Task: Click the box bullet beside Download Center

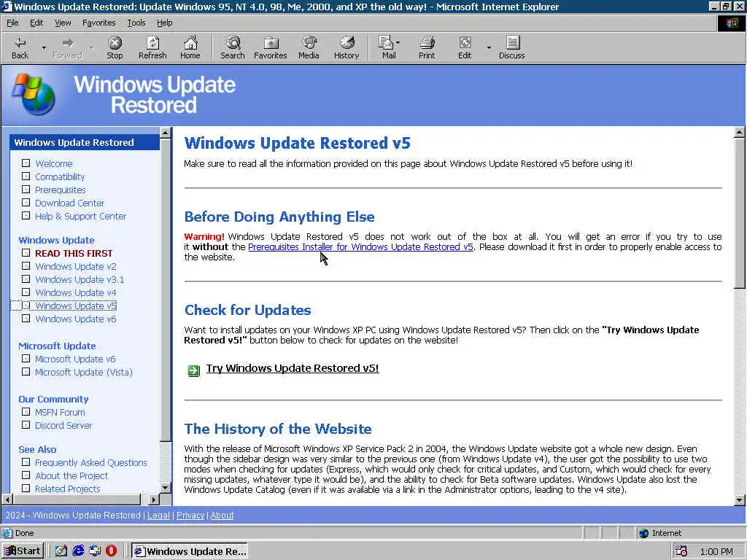Action: pyautogui.click(x=26, y=203)
